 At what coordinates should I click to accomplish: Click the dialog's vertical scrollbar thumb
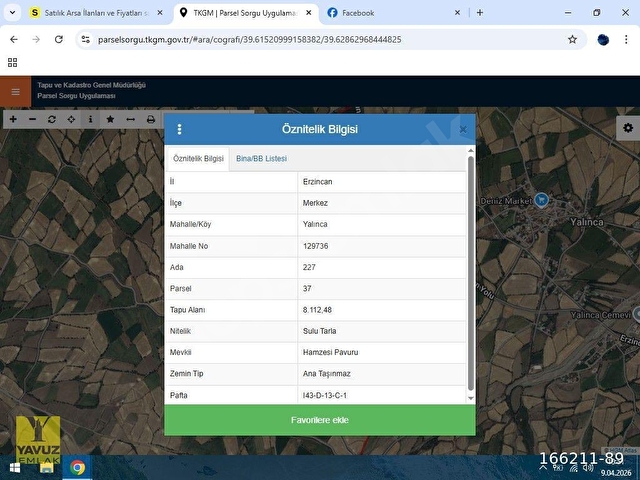tap(471, 273)
